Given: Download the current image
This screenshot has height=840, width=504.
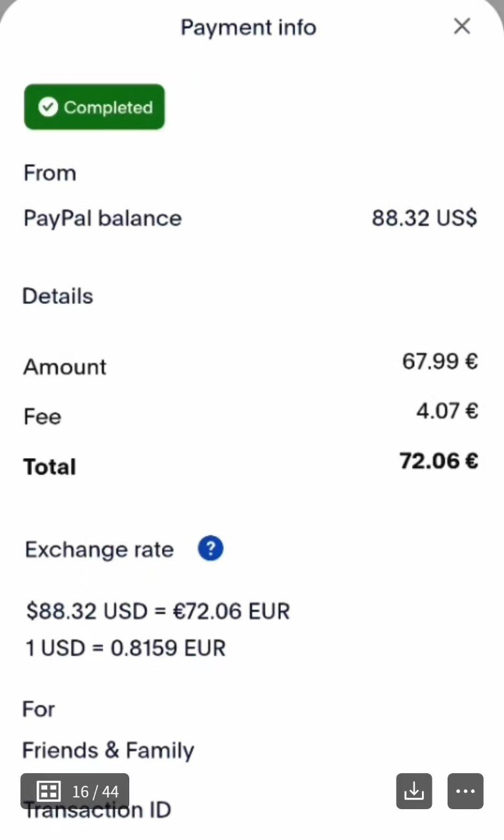Looking at the screenshot, I should pyautogui.click(x=414, y=791).
